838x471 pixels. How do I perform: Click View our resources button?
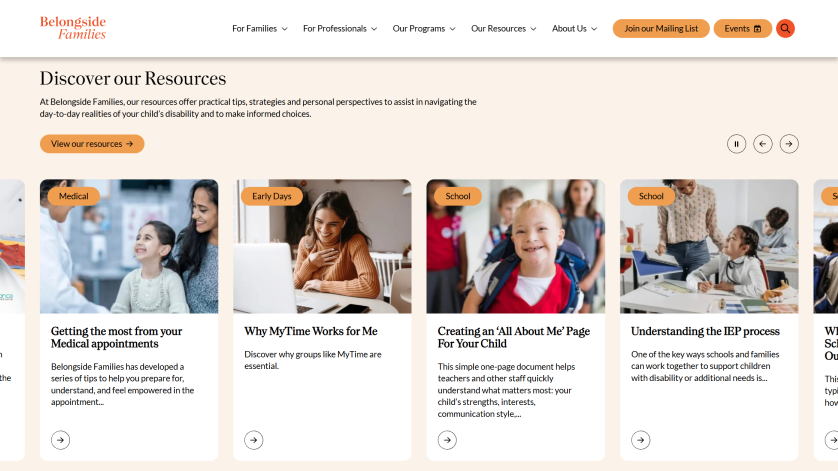(x=92, y=144)
